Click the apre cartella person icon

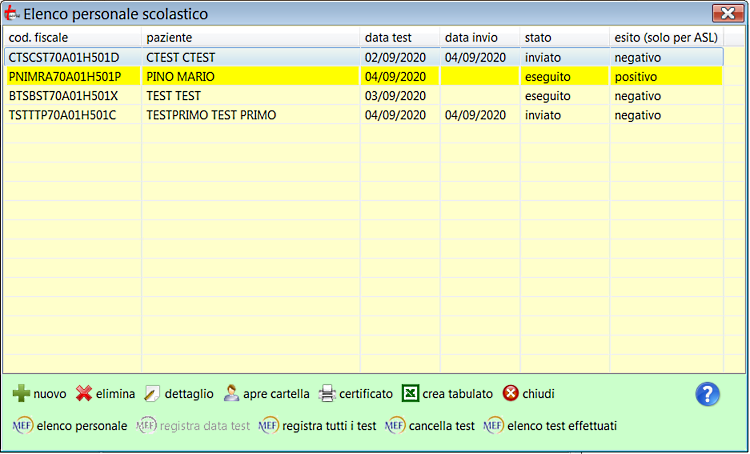pyautogui.click(x=231, y=394)
